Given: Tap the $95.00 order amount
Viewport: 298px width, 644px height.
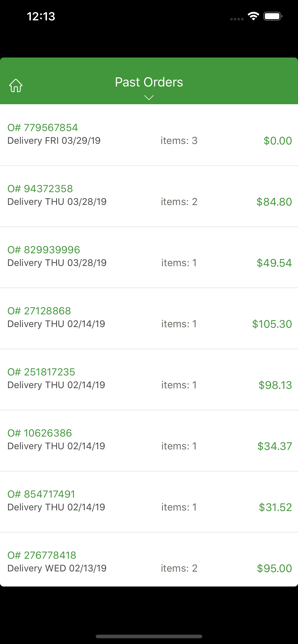Looking at the screenshot, I should click(274, 568).
